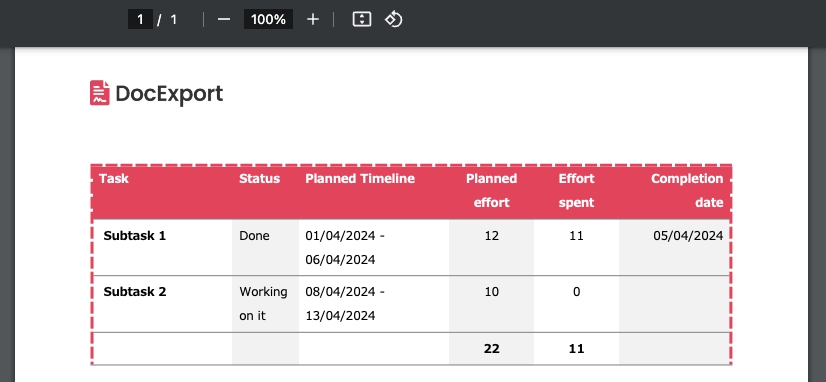Screen dimensions: 826x382
Task: Click the Planned effort column header
Action: click(x=491, y=190)
